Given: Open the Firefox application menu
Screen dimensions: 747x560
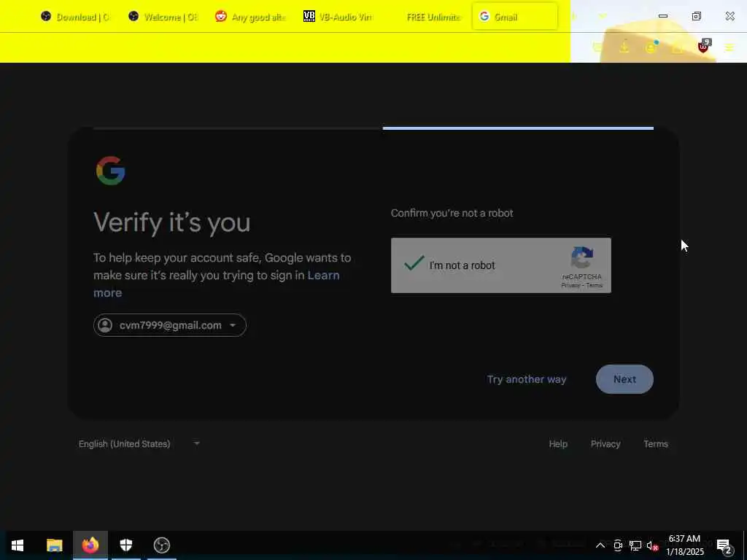Looking at the screenshot, I should 729,47.
